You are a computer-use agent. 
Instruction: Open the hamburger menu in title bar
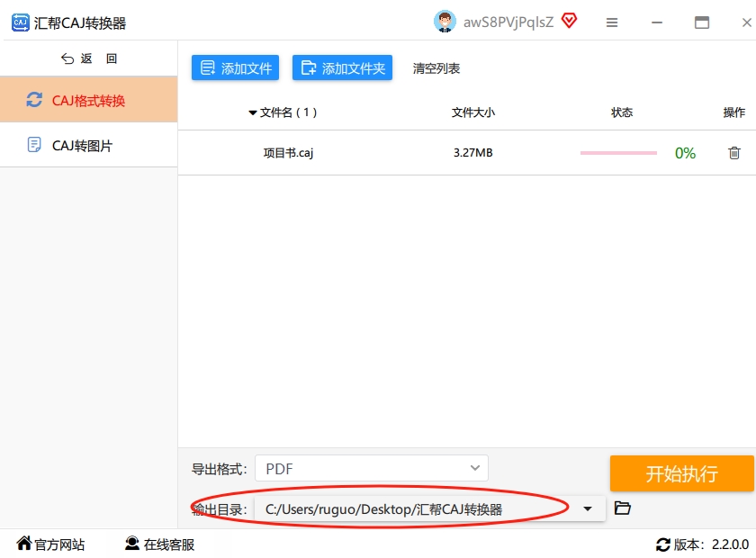(x=612, y=22)
